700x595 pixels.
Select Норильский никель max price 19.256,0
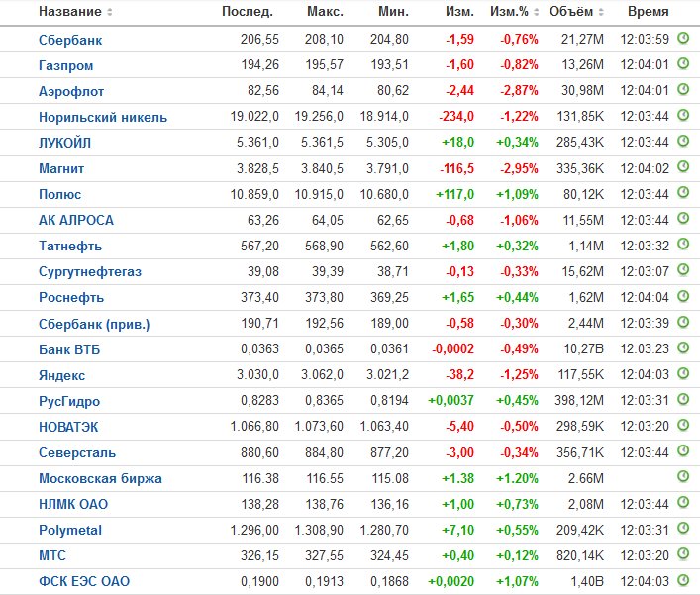point(319,117)
